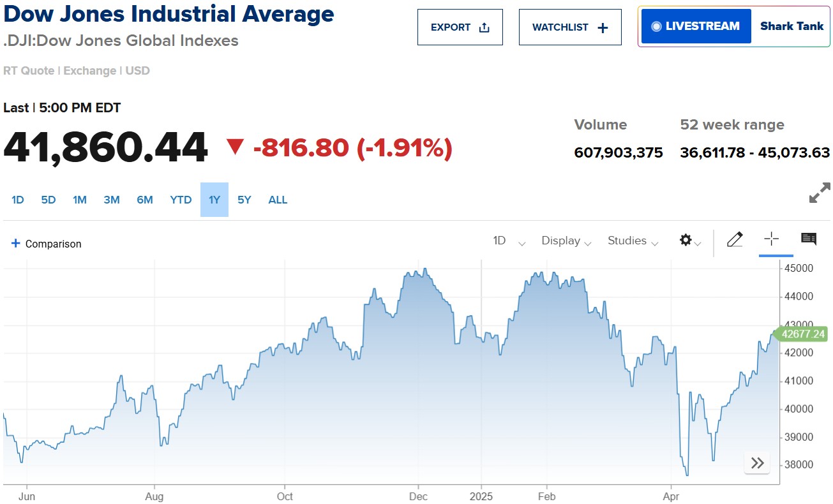Click the green 42677.24 price label
Viewport: 833px width, 504px height.
coord(800,334)
